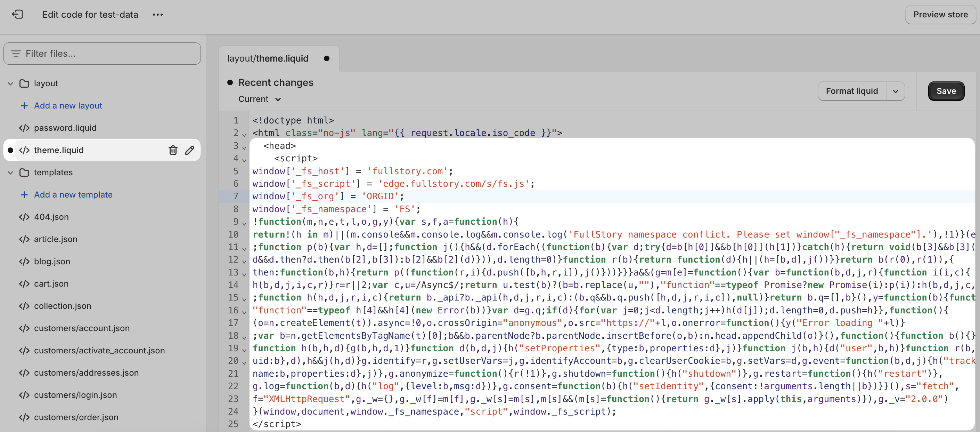The width and height of the screenshot is (980, 432).
Task: Click line number 7 in the gutter
Action: coord(236,197)
